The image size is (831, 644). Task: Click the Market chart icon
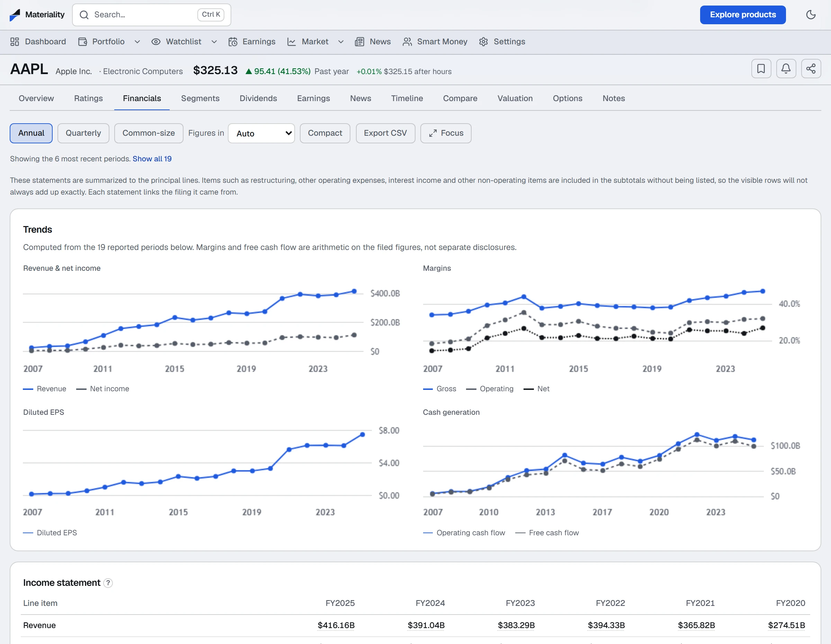click(x=292, y=42)
